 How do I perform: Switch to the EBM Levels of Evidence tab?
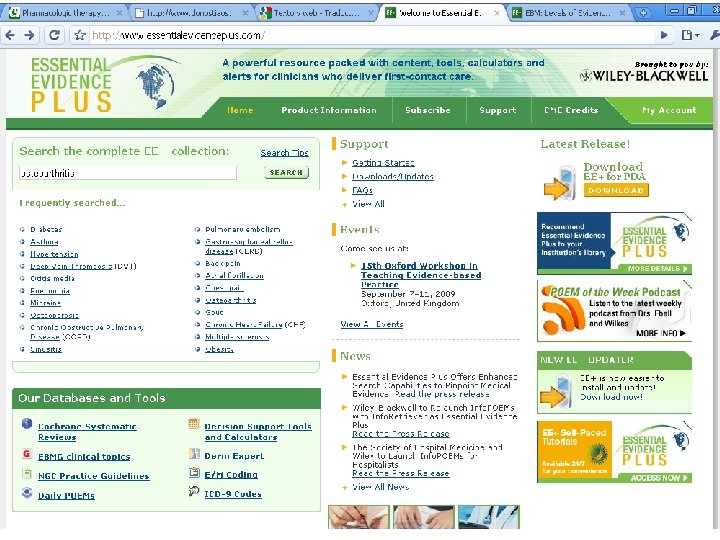pos(568,13)
